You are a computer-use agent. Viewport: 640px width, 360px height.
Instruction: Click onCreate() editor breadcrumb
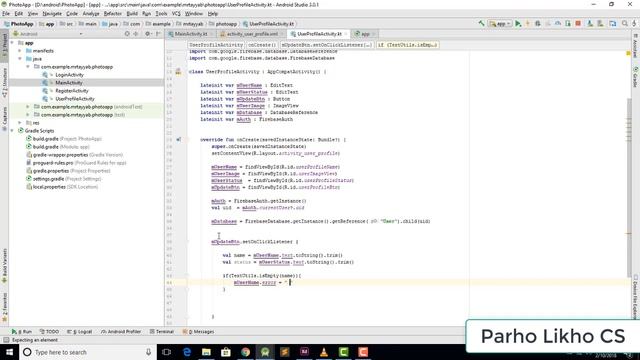[x=262, y=45]
